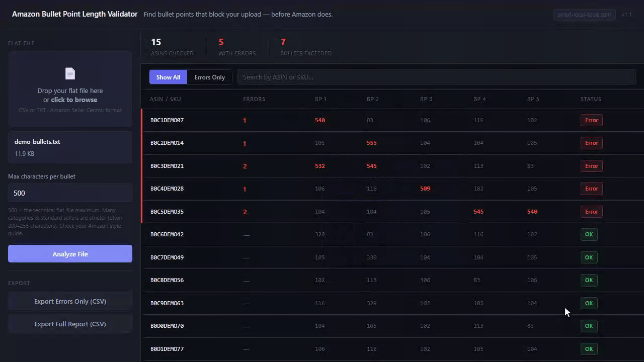Select row B0D1DEMO77

[x=392, y=349]
